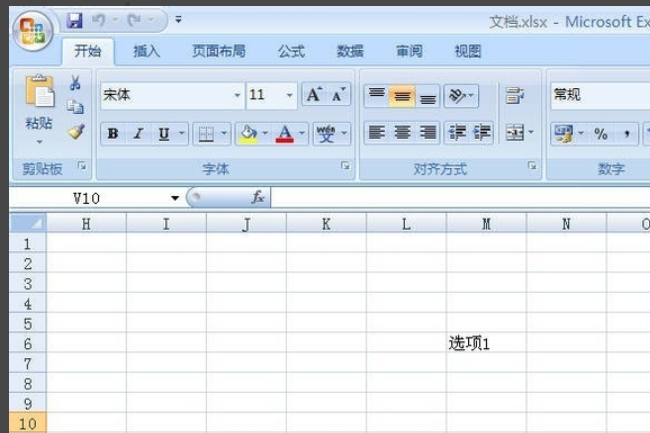Apply cell borders button
The height and width of the screenshot is (433, 650).
pyautogui.click(x=206, y=134)
